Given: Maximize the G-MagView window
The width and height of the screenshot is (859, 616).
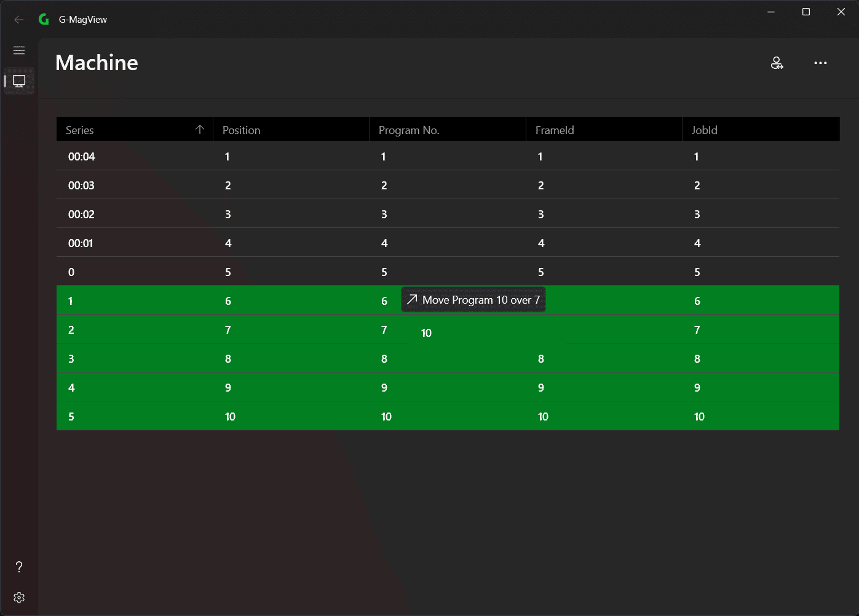Looking at the screenshot, I should pos(806,12).
